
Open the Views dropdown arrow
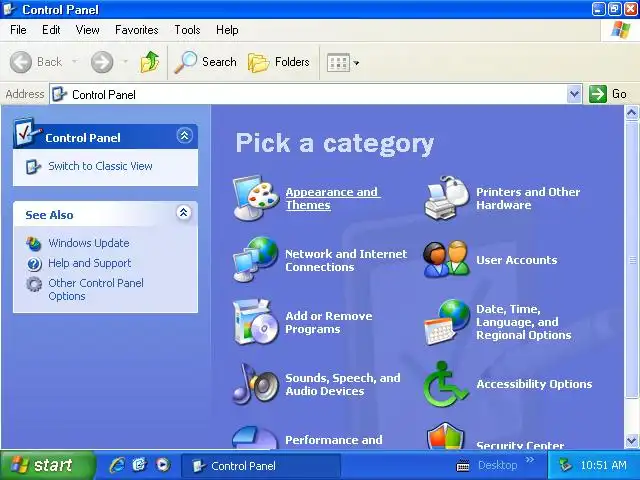(356, 63)
